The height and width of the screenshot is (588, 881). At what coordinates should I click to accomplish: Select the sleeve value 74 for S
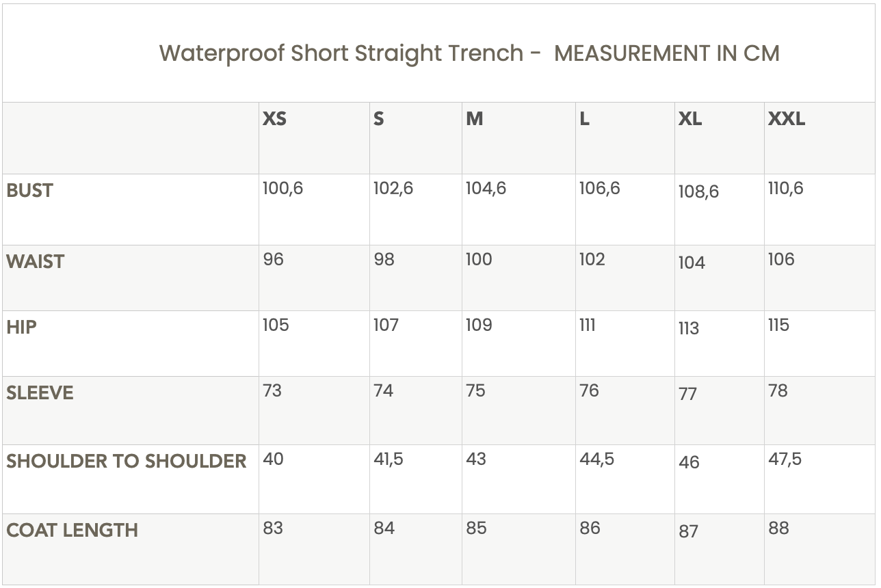tap(383, 391)
